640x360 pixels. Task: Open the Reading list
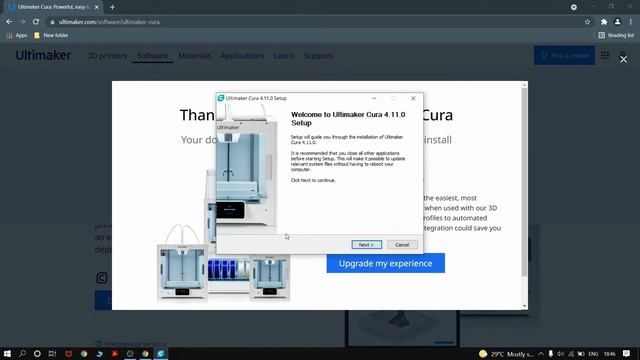point(616,36)
